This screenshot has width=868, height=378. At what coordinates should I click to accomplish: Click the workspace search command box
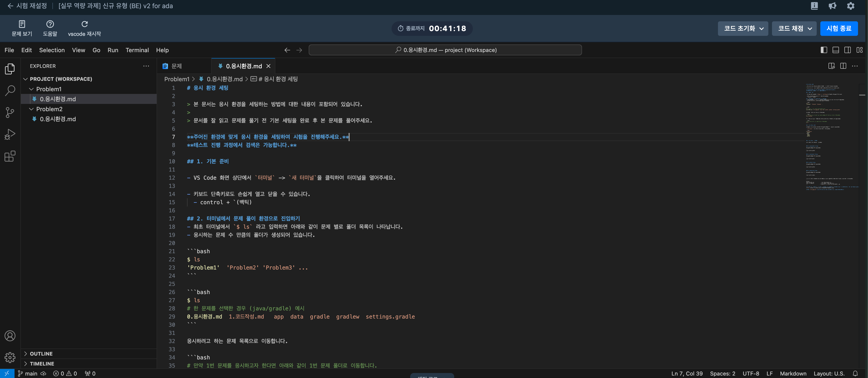(445, 50)
